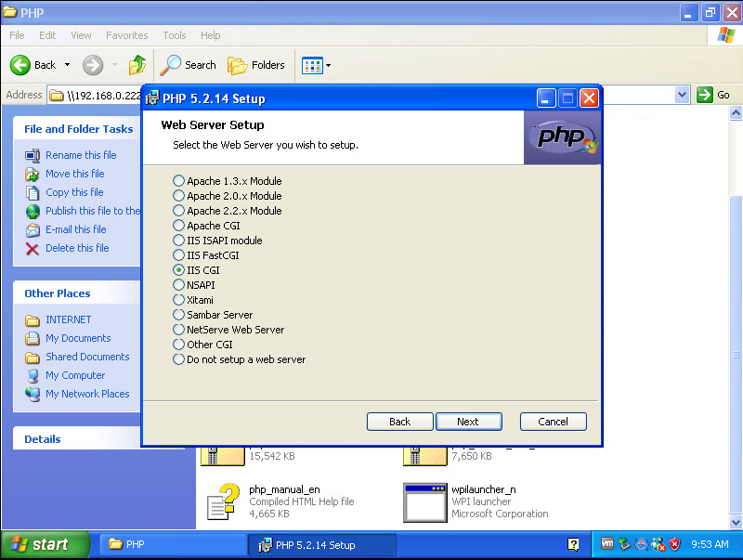Cancel the PHP setup wizard

click(x=553, y=422)
